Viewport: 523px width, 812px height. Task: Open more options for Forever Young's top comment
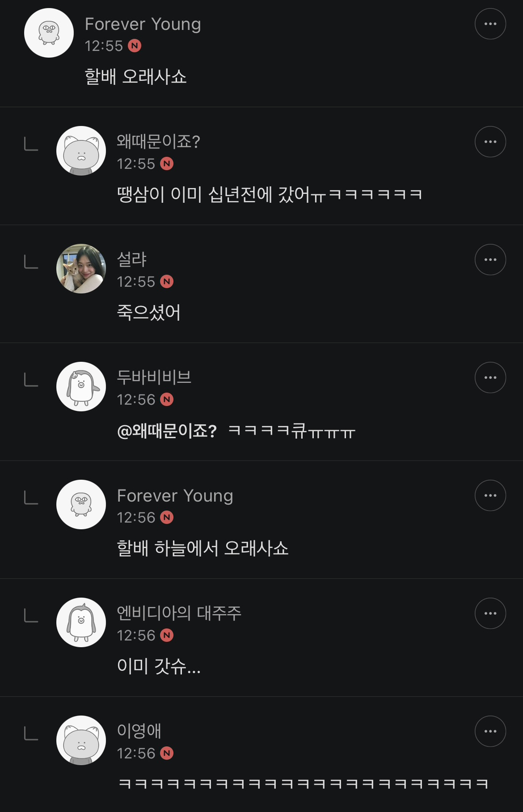pos(490,24)
